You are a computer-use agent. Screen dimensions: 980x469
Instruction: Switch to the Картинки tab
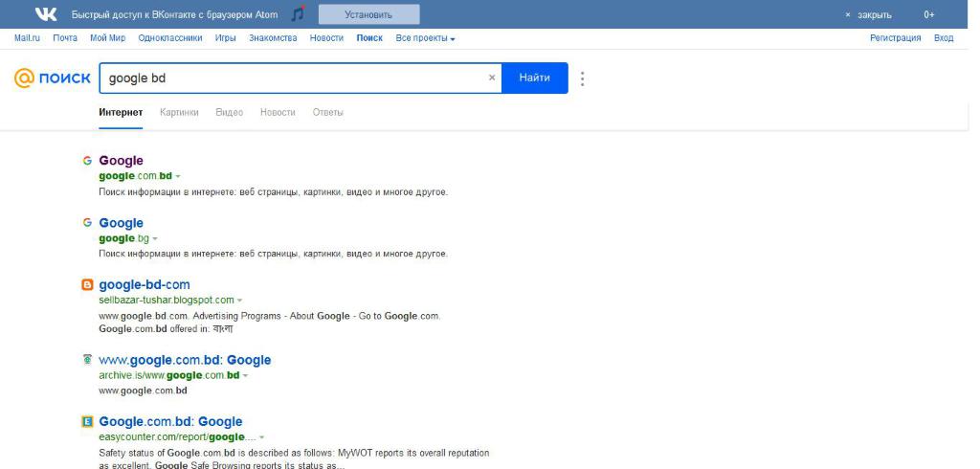(179, 113)
